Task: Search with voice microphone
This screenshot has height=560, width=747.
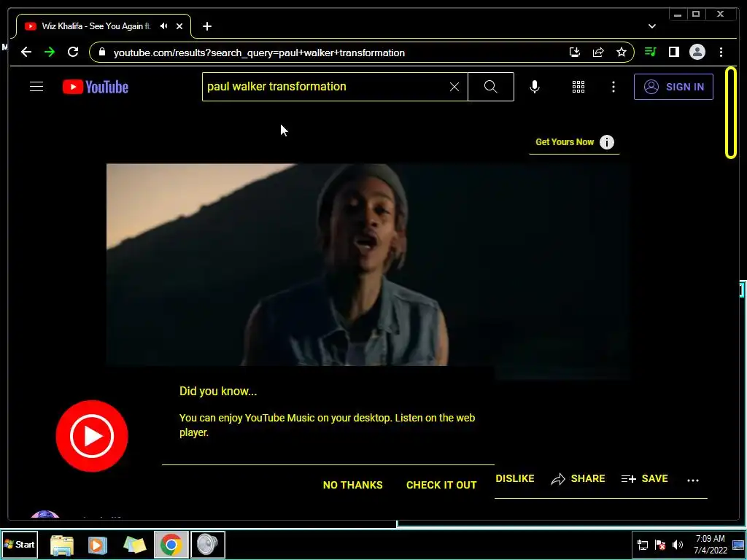Action: coord(535,87)
